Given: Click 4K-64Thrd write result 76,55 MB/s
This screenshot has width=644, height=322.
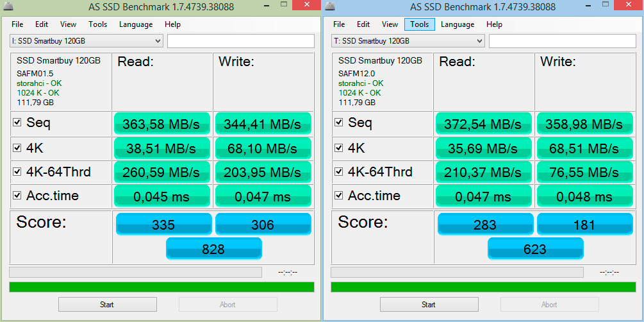Looking at the screenshot, I should pyautogui.click(x=584, y=173).
